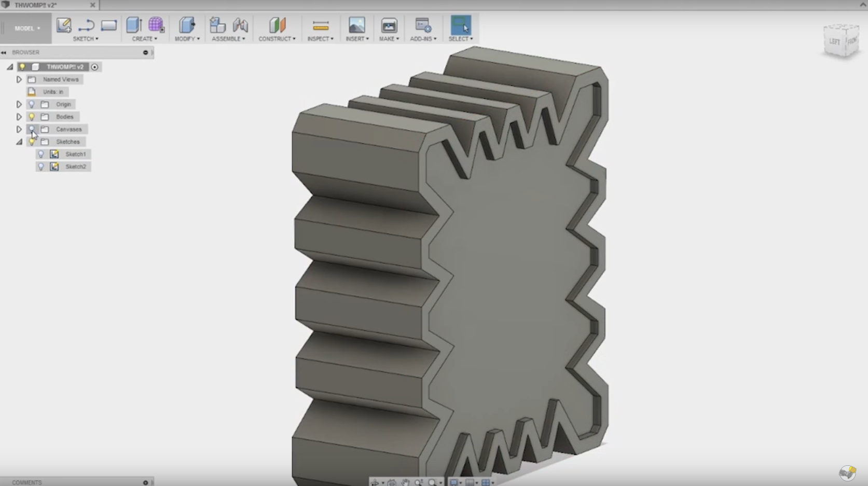The width and height of the screenshot is (868, 486).
Task: Open the Create Form sculpt tool
Action: pyautogui.click(x=156, y=25)
